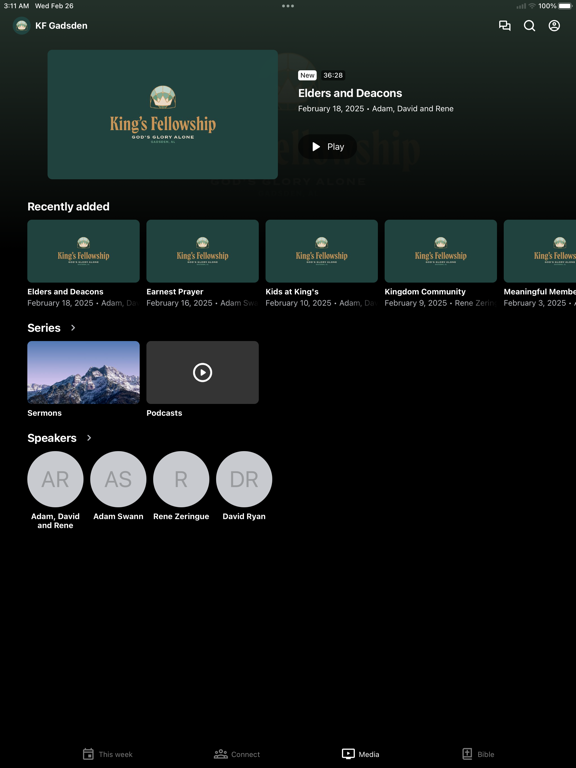Open the messages chat icon
This screenshot has width=576, height=768.
[x=504, y=25]
